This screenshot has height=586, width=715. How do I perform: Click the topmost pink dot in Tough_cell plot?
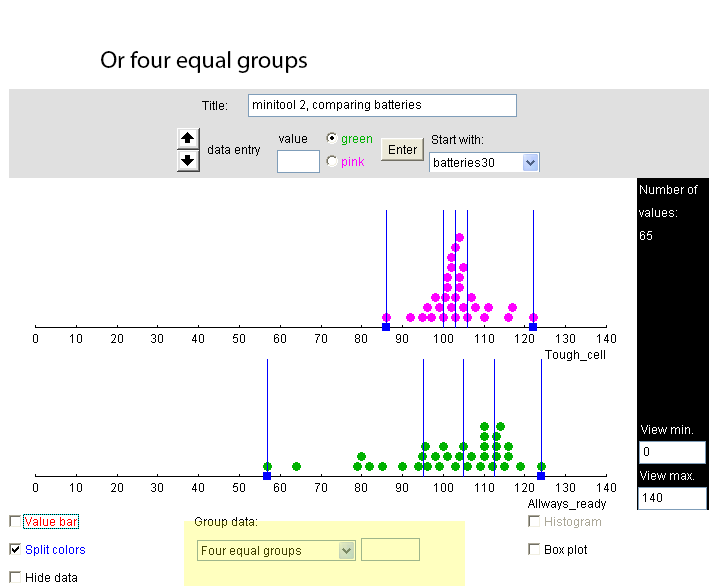[460, 238]
